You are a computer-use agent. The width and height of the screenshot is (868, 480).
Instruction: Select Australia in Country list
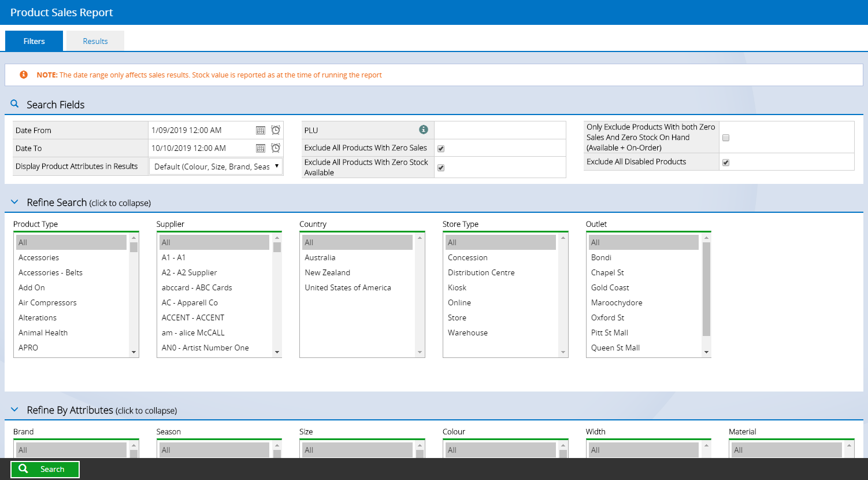358,257
